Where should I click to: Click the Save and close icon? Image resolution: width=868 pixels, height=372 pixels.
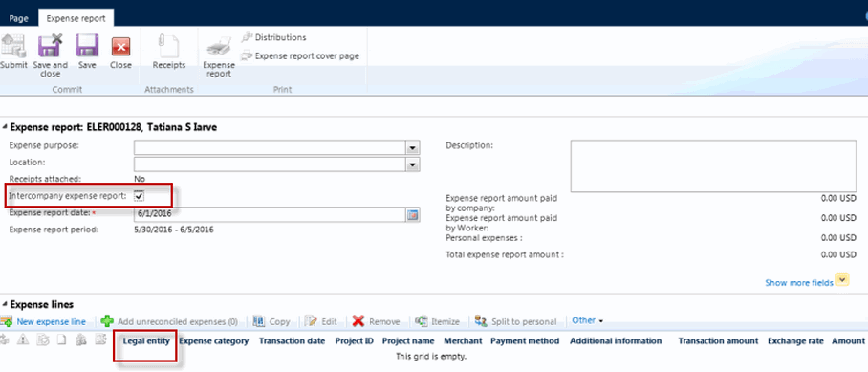click(51, 46)
